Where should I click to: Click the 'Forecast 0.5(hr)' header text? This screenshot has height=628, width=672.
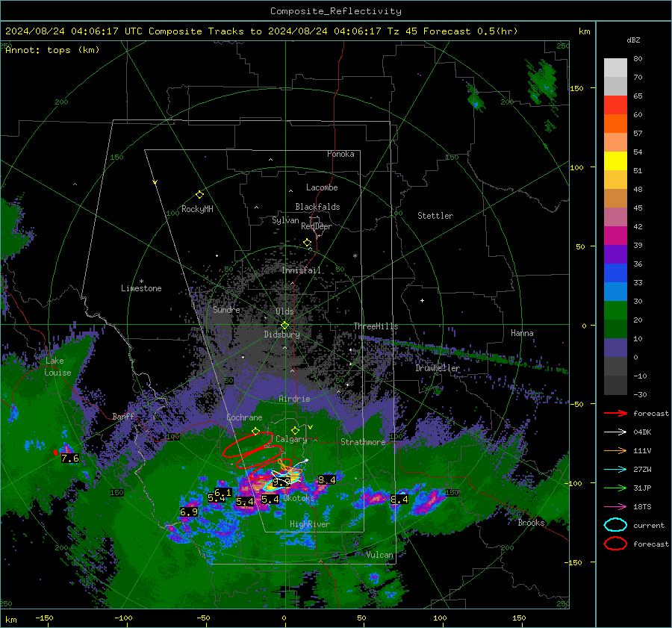coord(470,31)
